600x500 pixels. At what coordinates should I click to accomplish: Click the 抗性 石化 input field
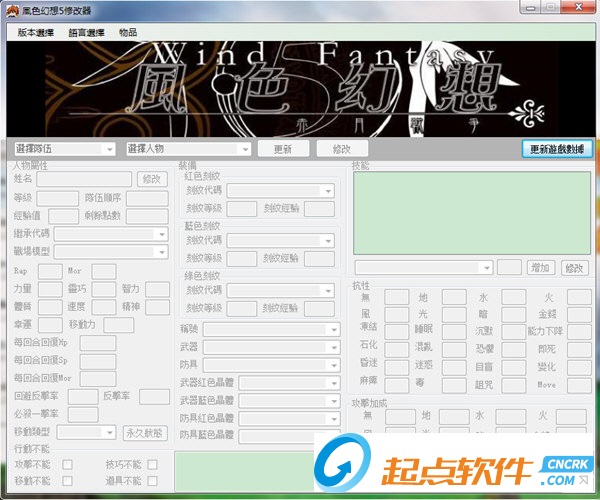tap(396, 350)
